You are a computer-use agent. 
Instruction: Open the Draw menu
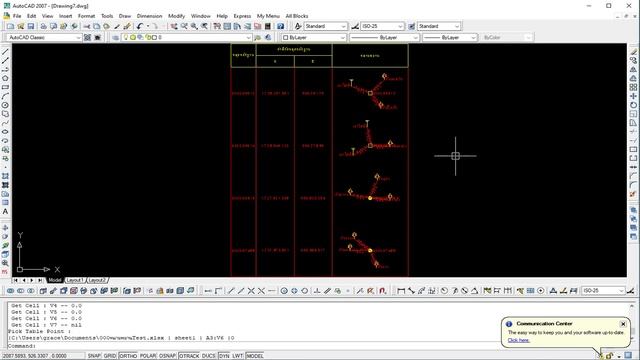124,16
